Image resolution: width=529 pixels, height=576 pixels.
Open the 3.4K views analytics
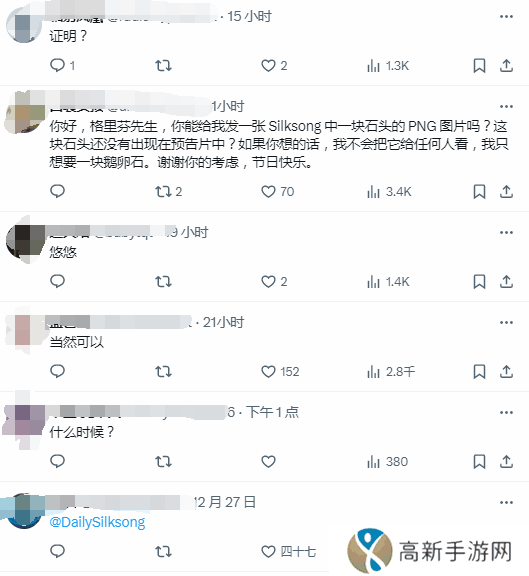tap(389, 191)
